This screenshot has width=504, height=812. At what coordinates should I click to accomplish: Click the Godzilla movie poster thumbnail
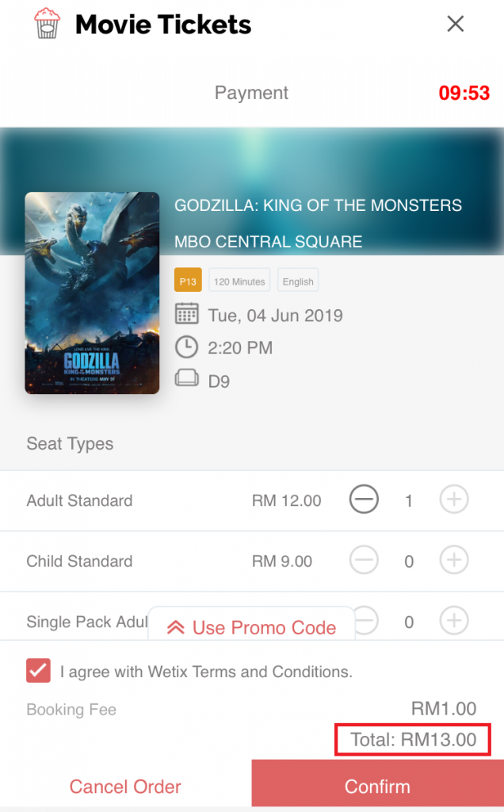tap(92, 293)
